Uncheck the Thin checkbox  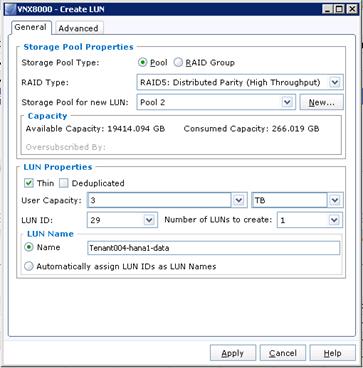(x=29, y=183)
